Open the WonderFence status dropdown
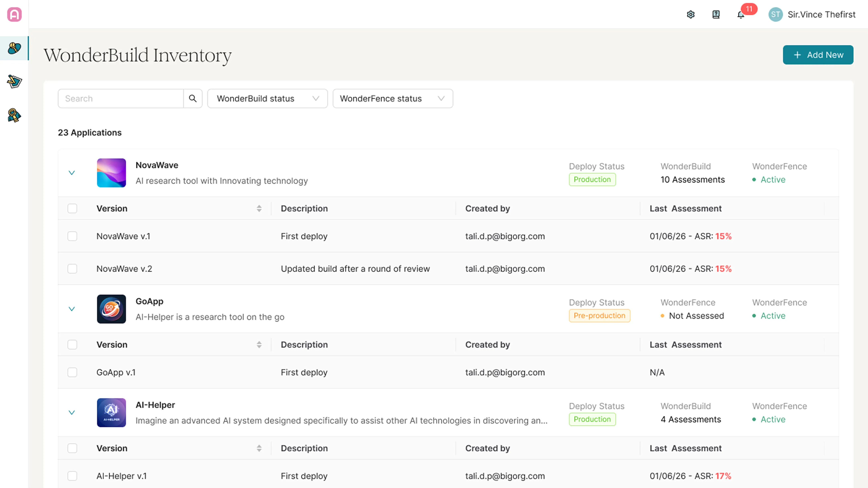This screenshot has height=488, width=868. (393, 98)
